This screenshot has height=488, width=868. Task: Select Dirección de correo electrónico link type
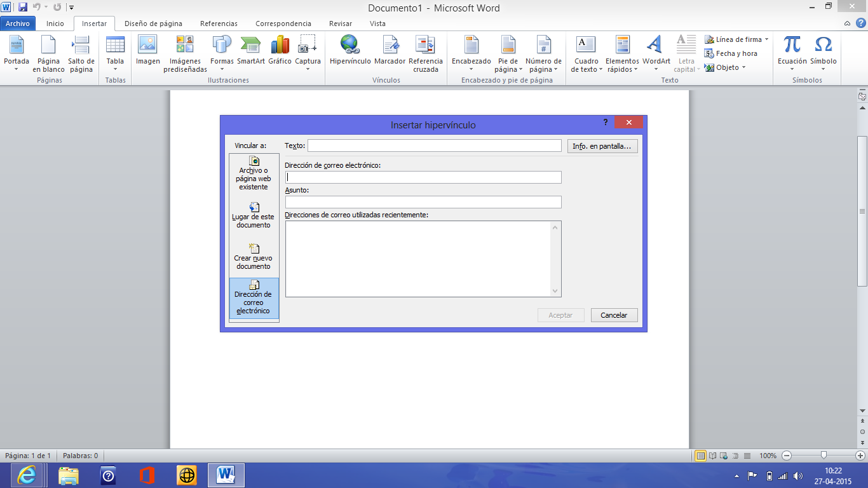coord(254,299)
